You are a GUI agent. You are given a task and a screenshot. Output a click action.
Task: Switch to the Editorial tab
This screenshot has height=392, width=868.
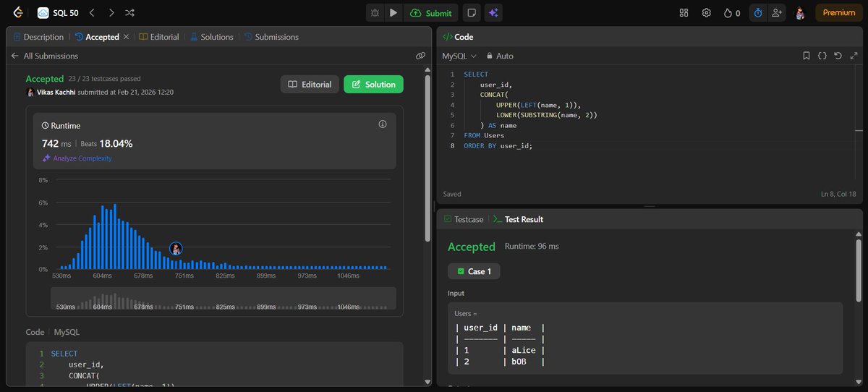159,37
